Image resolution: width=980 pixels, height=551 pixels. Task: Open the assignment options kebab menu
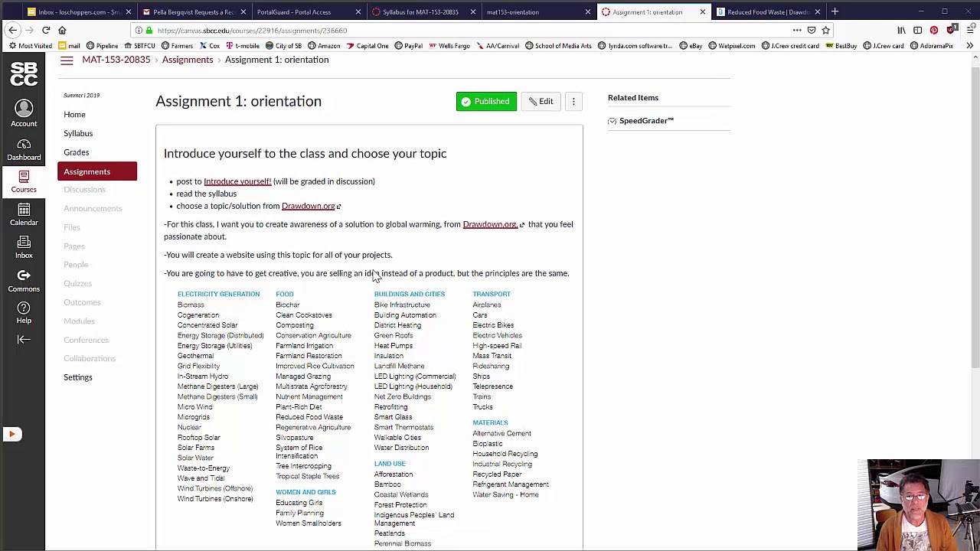tap(573, 101)
